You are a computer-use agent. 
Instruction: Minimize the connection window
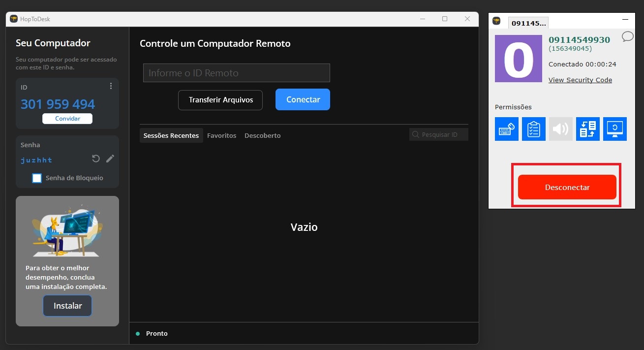(x=625, y=19)
